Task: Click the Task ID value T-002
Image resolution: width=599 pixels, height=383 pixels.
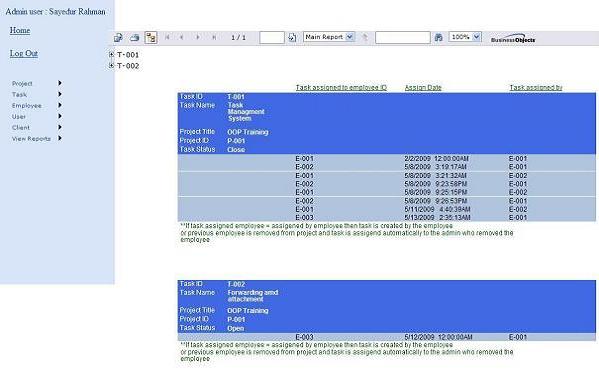Action: (236, 284)
